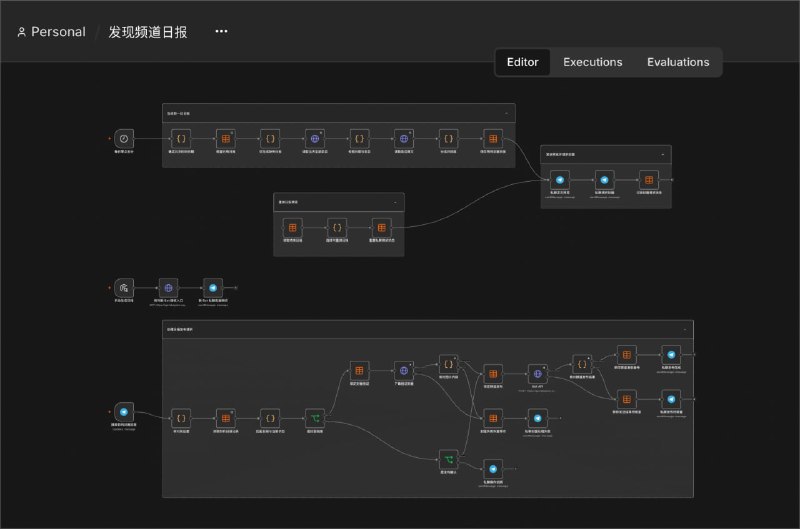Select the upper green Switch node in bottom group
The height and width of the screenshot is (529, 800).
(315, 418)
